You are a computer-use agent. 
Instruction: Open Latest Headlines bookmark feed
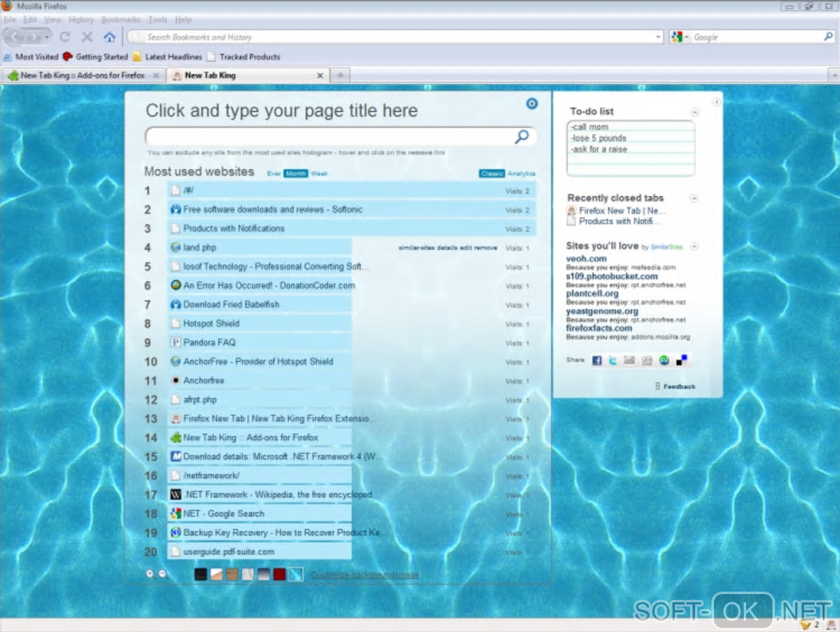pos(167,57)
